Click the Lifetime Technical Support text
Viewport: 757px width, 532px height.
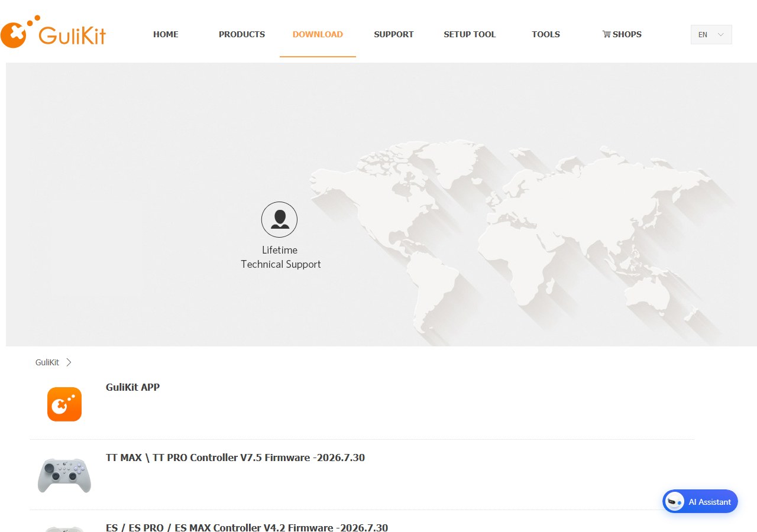click(x=281, y=257)
